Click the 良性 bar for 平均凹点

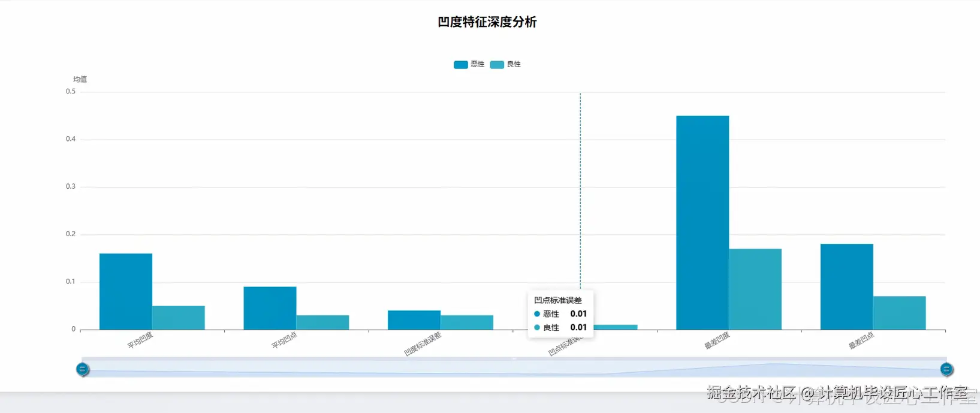pyautogui.click(x=322, y=322)
